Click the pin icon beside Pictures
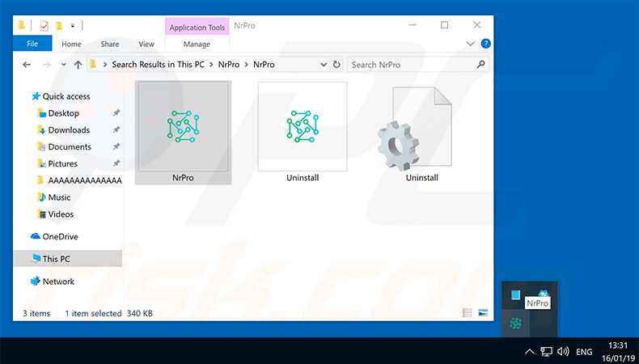This screenshot has height=364, width=639. [116, 163]
